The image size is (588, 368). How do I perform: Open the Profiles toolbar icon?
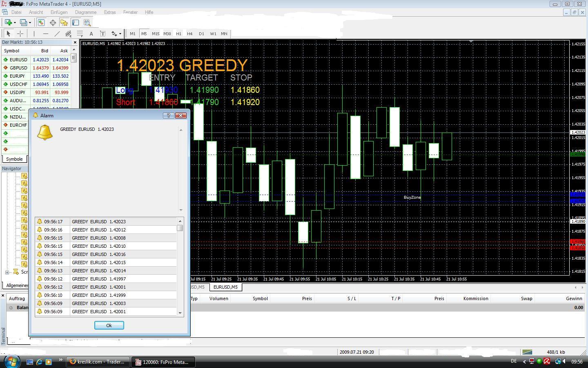[x=23, y=22]
